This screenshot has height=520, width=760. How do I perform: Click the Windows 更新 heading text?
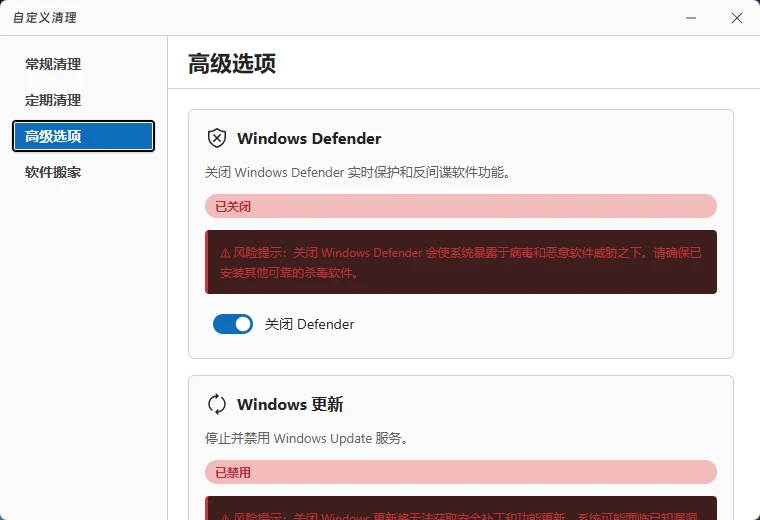point(290,404)
